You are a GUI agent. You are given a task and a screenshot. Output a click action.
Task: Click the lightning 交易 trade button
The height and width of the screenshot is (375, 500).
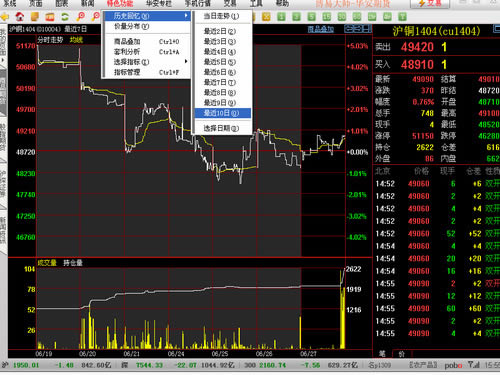click(430, 3)
